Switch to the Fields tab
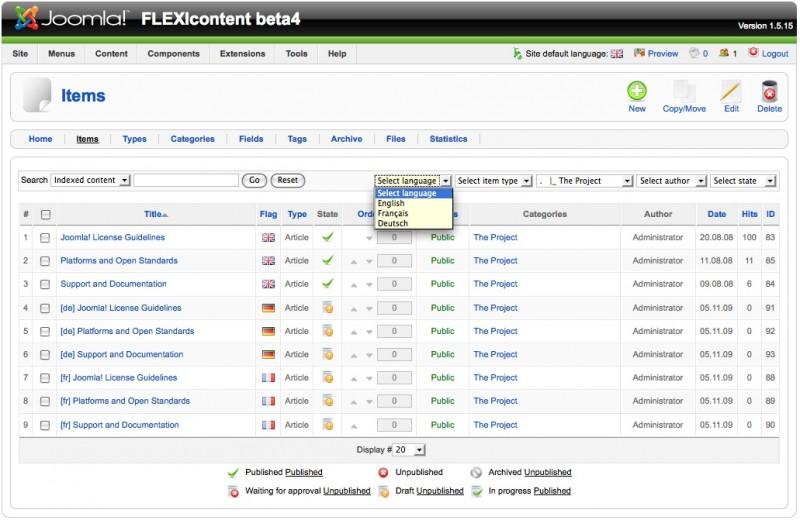The width and height of the screenshot is (800, 520). pyautogui.click(x=251, y=139)
